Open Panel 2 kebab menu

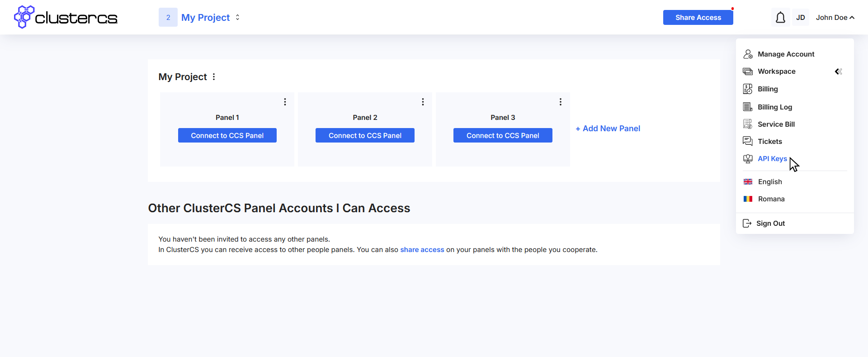coord(423,102)
